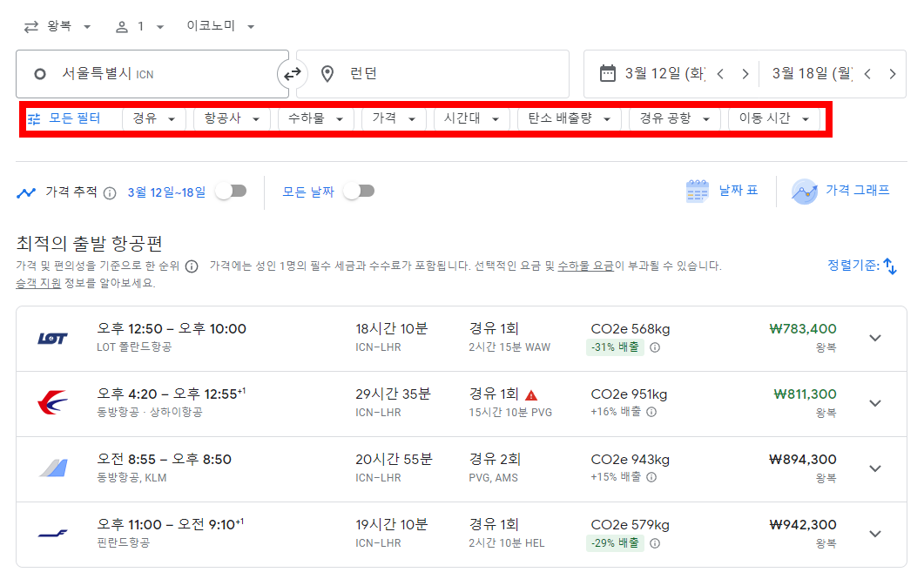Screen dimensions: 924x579
Task: Expand the LOT 폴란드항공 flight details chevron
Action: 875,337
